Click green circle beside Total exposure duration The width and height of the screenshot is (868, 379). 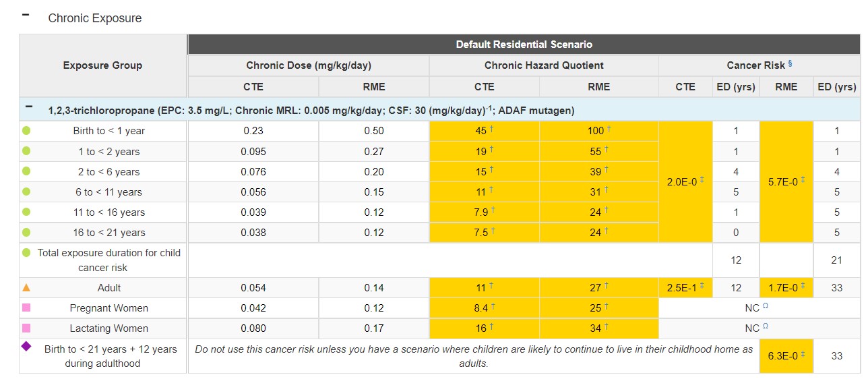tap(26, 253)
